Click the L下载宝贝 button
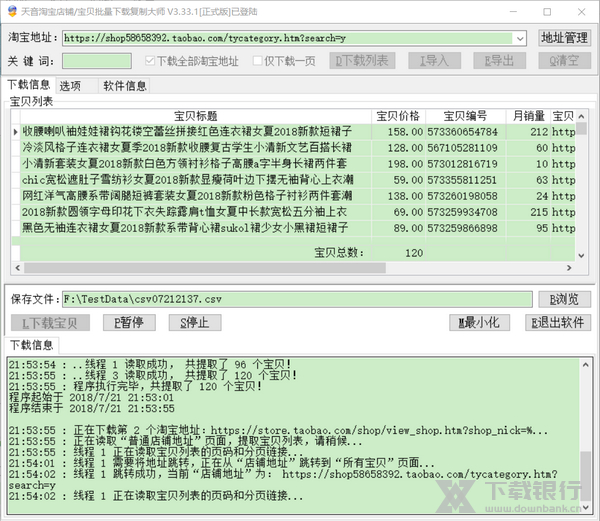This screenshot has height=521, width=600. (x=50, y=323)
